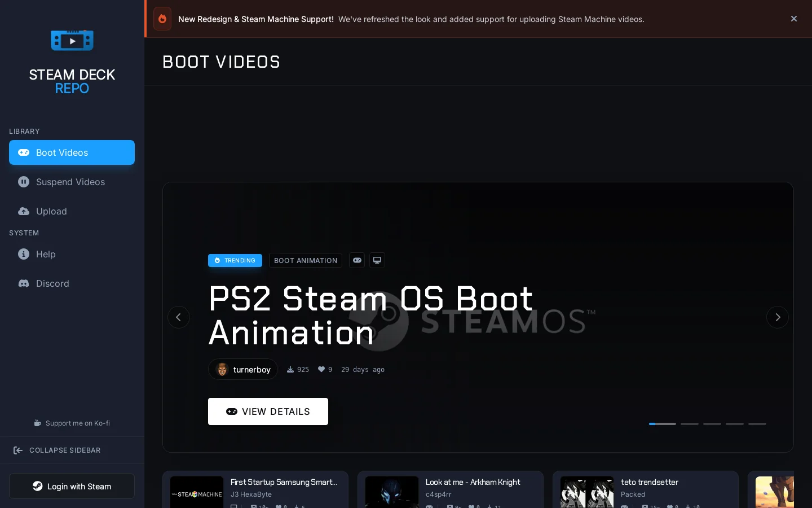Click the author name J3 HexaByte

[251, 494]
